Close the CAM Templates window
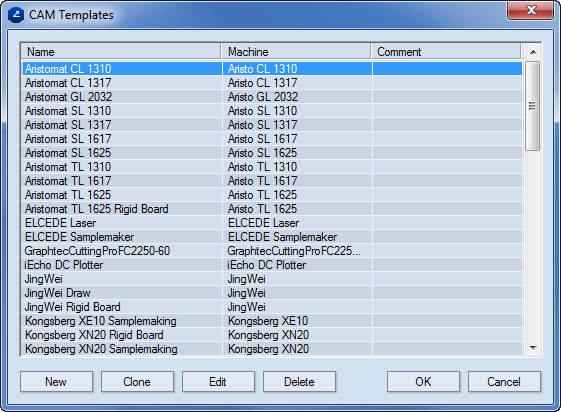The width and height of the screenshot is (561, 412). (x=531, y=10)
